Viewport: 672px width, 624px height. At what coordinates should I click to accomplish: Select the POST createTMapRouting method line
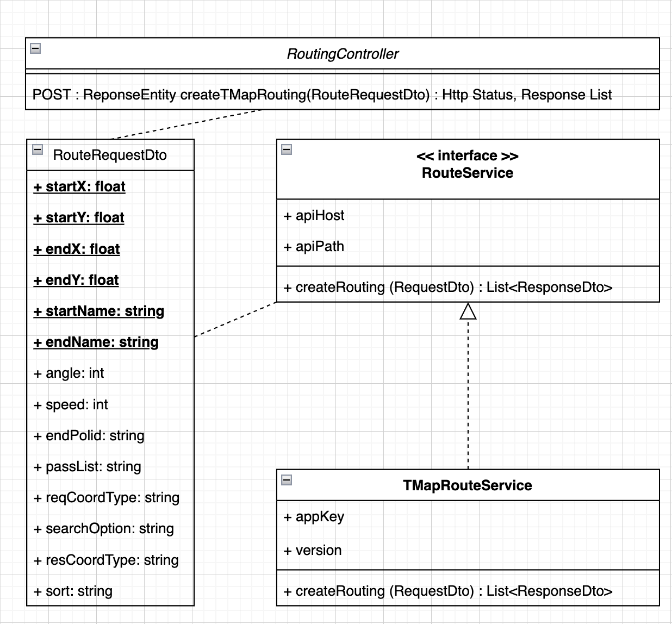[x=322, y=95]
